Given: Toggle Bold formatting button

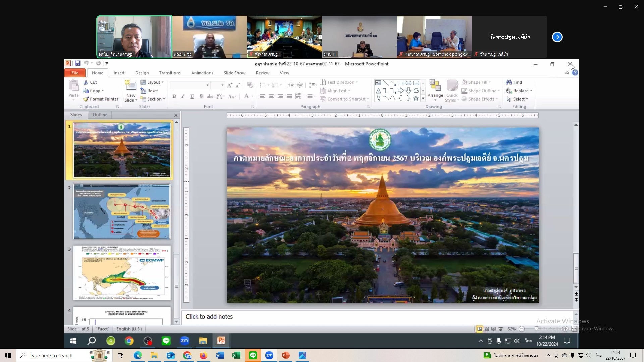Looking at the screenshot, I should tap(174, 96).
